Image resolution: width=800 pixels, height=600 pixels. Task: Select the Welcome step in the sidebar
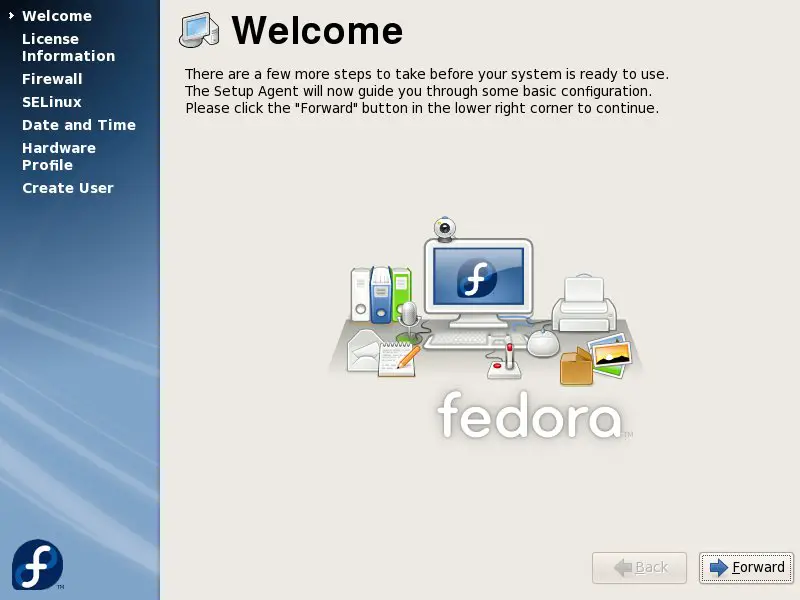(x=57, y=16)
